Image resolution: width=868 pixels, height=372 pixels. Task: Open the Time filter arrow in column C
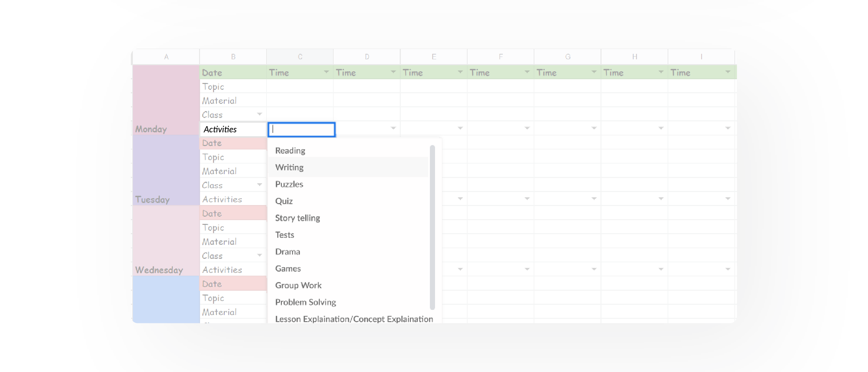click(x=326, y=72)
